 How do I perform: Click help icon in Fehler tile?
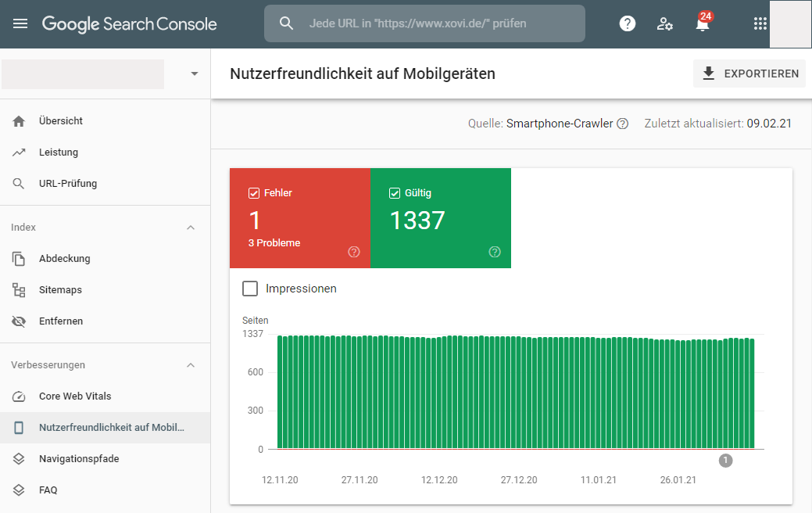353,252
